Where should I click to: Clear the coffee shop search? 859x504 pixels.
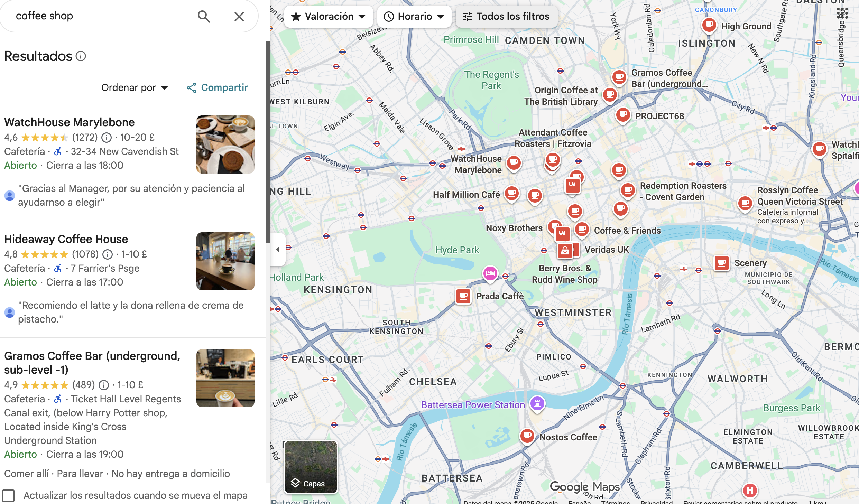click(239, 16)
